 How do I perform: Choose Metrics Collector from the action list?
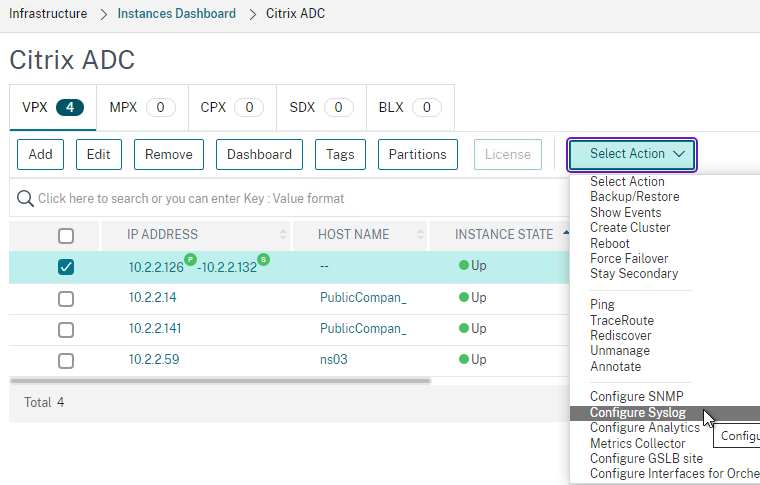[637, 443]
